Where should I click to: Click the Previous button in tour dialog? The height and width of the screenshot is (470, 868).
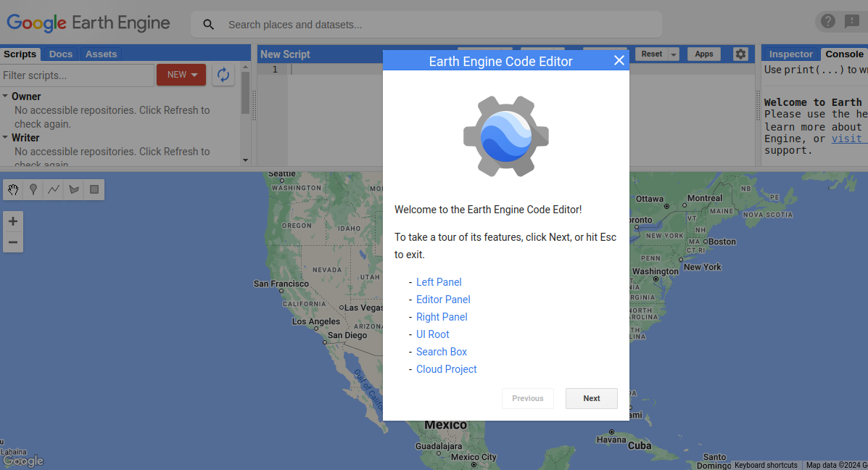pyautogui.click(x=528, y=399)
